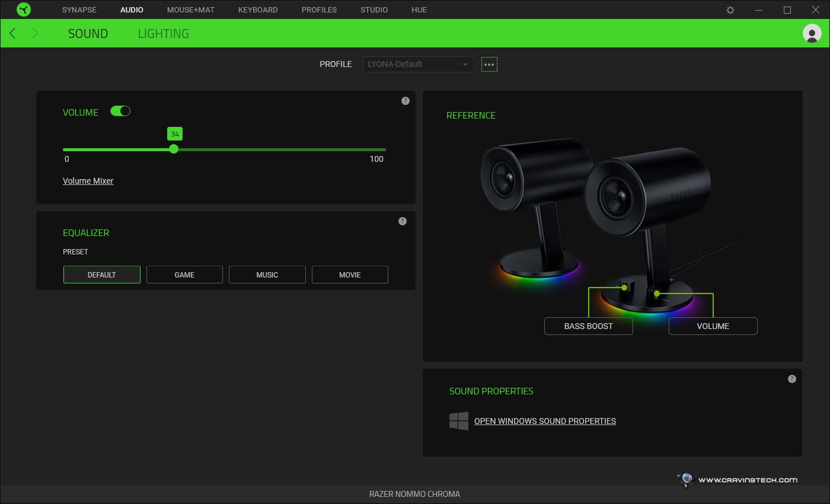Expand the LYONA-Default profile dropdown
The width and height of the screenshot is (830, 504).
pos(418,64)
